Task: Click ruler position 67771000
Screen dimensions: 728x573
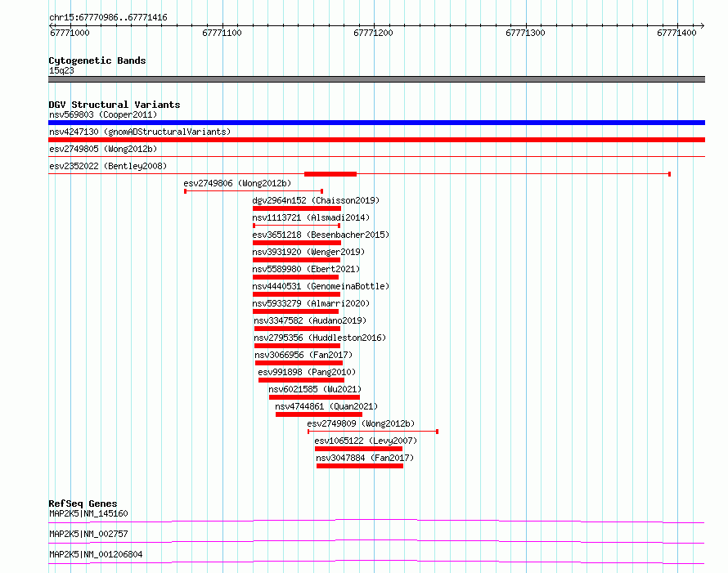Action: 70,33
